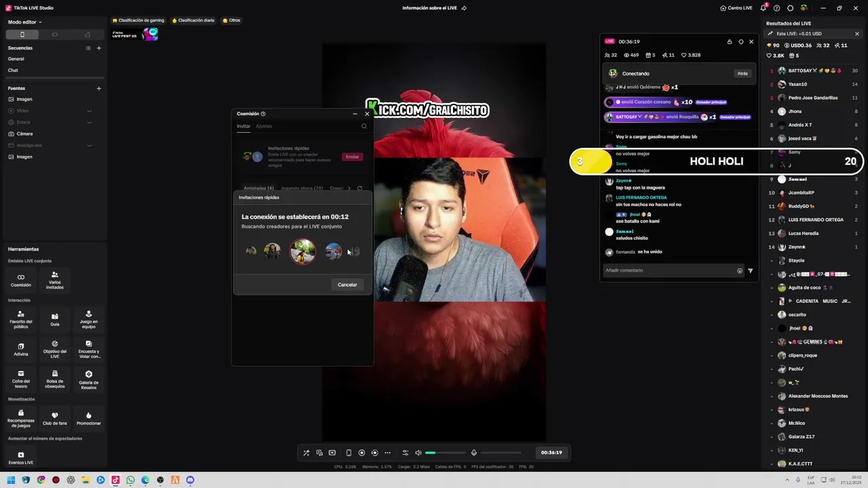Viewport: 868px width, 488px height.
Task: Expand the friends list arrow in Coemisión
Action: tap(349, 188)
